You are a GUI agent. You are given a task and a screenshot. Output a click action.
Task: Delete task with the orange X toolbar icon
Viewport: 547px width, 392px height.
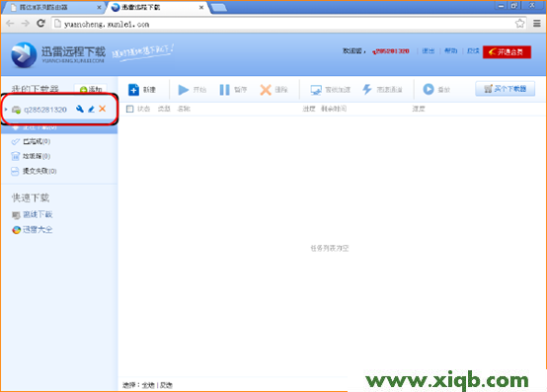coord(266,90)
